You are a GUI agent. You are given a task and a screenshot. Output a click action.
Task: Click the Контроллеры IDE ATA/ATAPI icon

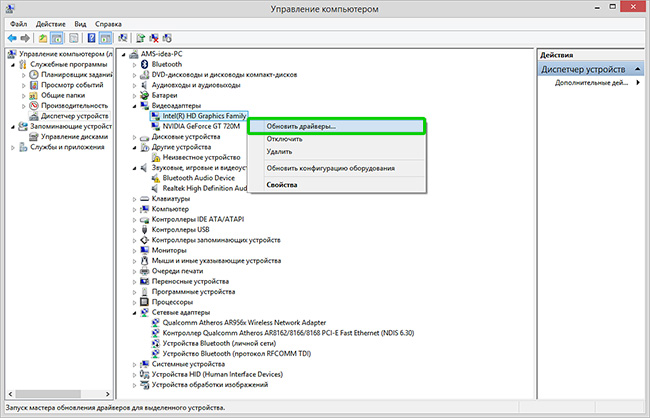tap(144, 219)
